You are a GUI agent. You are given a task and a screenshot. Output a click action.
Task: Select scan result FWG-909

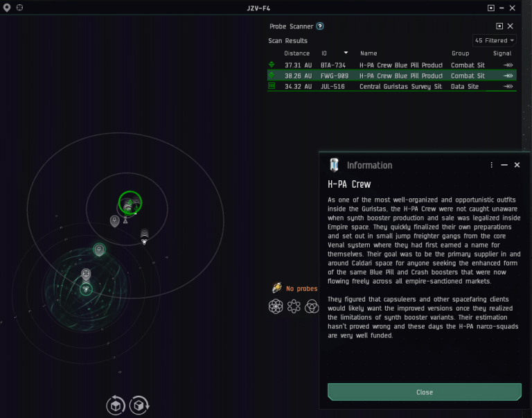(392, 76)
